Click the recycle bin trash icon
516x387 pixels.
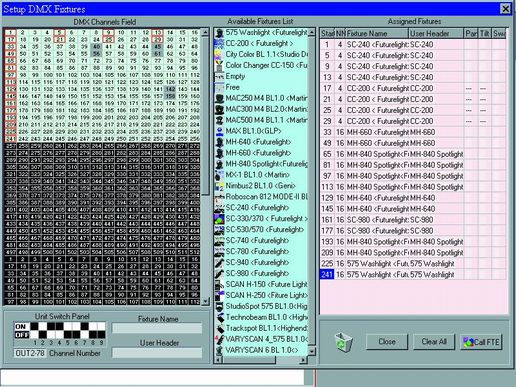tap(343, 342)
